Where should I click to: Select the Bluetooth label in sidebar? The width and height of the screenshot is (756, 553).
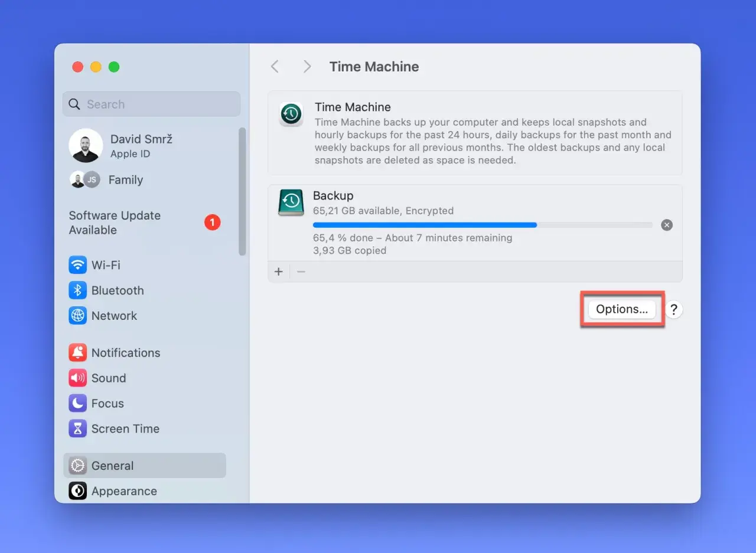pos(118,290)
